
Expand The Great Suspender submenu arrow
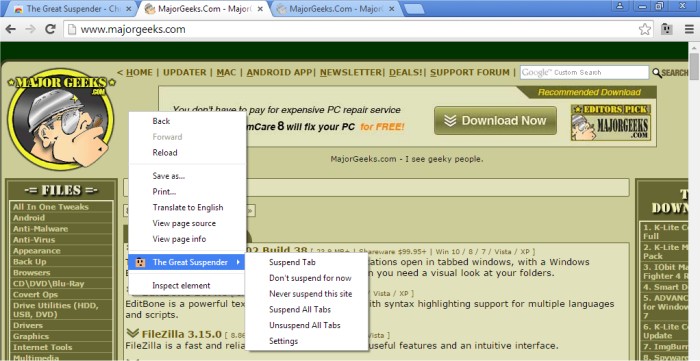[238, 262]
